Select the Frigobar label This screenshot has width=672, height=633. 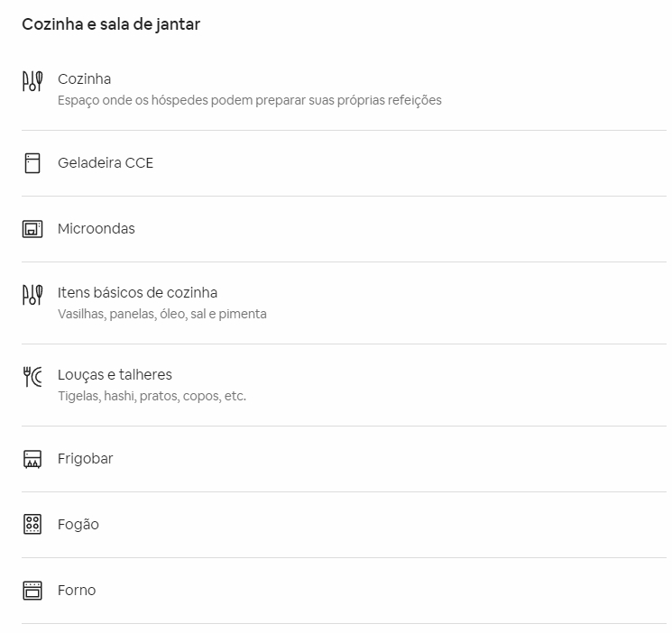86,459
